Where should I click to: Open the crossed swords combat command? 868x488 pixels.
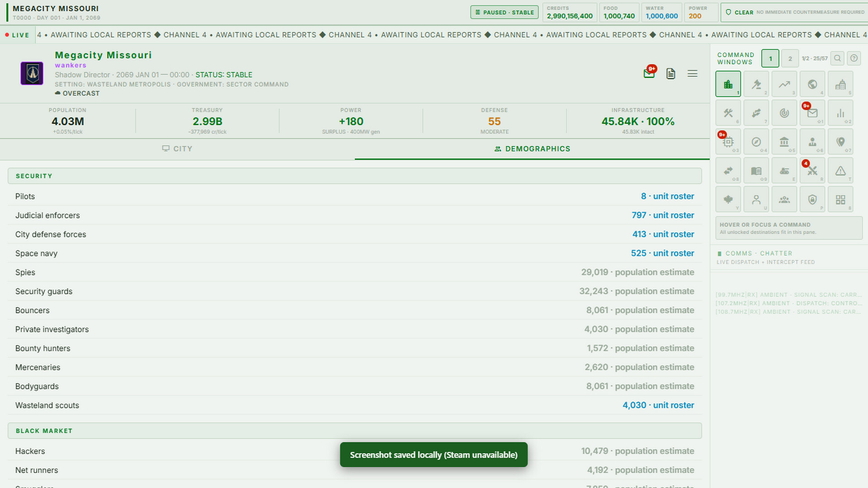tap(812, 171)
